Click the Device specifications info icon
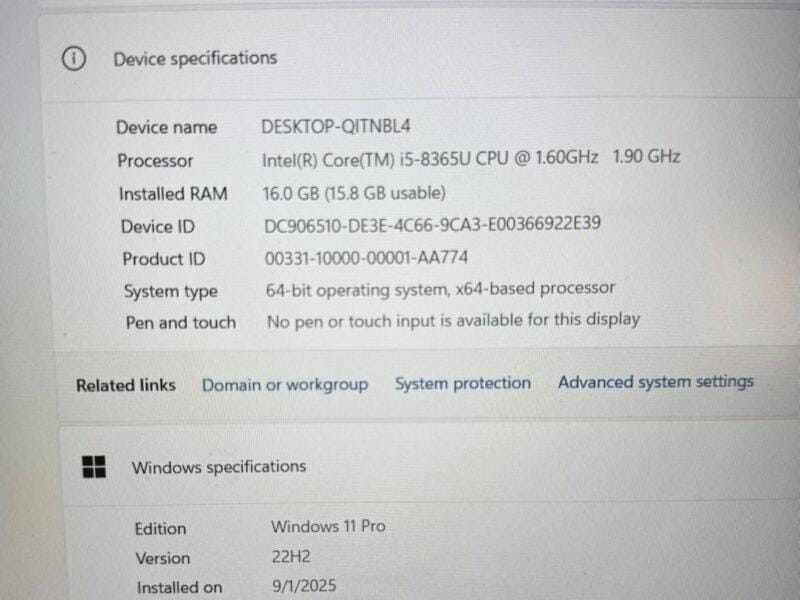 74,59
